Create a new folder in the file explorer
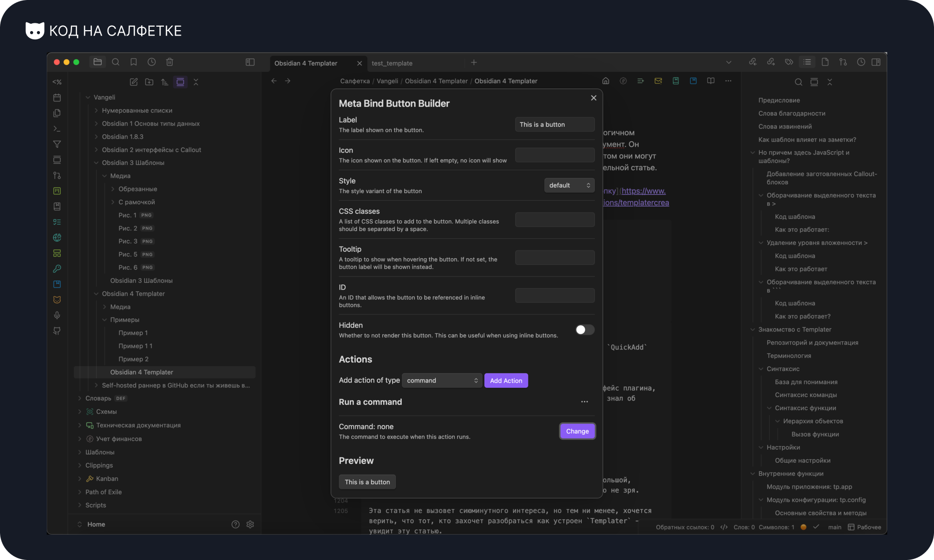This screenshot has height=560, width=934. [x=149, y=82]
